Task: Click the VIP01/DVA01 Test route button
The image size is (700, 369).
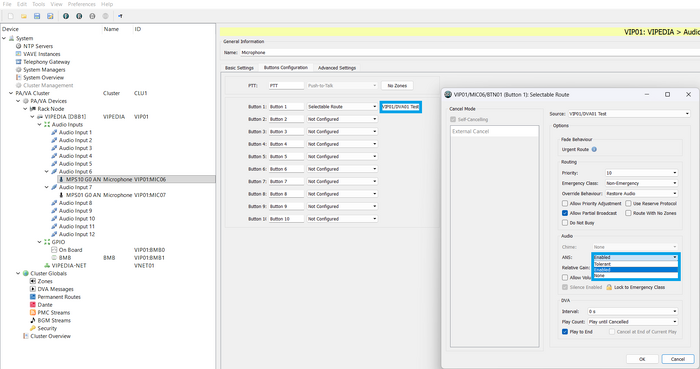Action: 400,107
